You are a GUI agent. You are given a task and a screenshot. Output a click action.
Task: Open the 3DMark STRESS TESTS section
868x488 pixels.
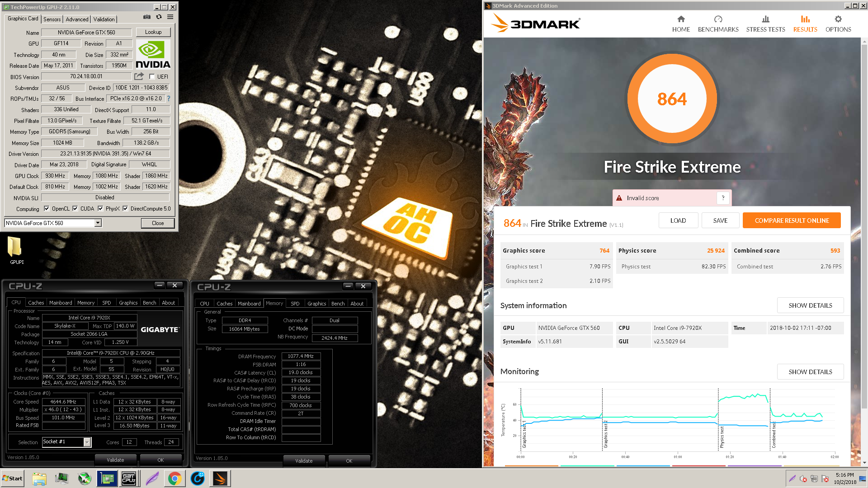[765, 24]
